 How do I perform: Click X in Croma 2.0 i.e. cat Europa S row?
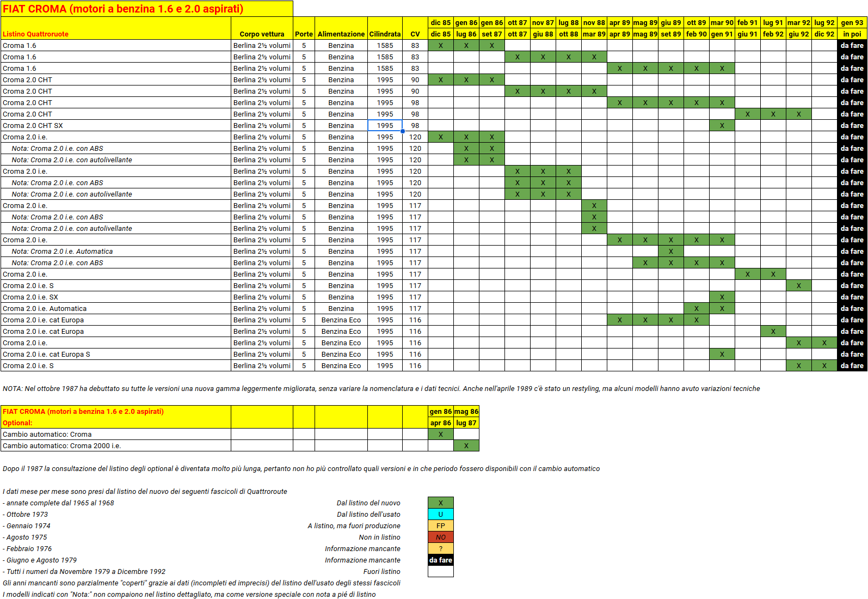tap(722, 354)
